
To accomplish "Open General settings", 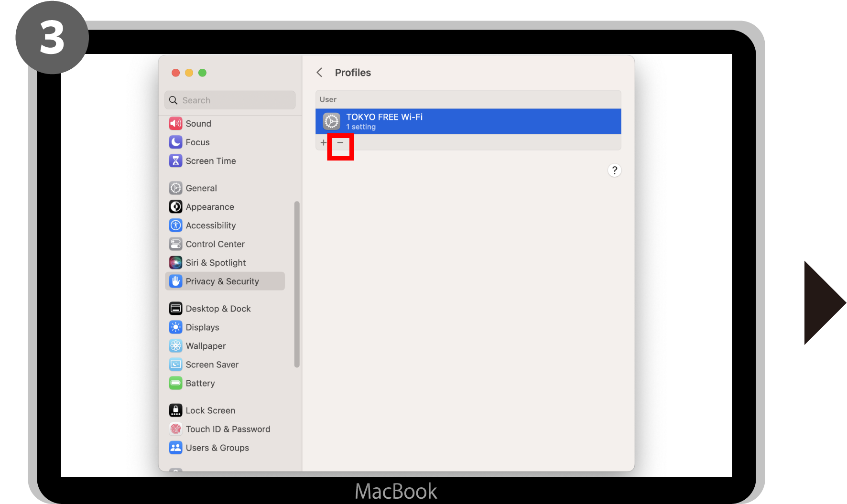I will [201, 188].
